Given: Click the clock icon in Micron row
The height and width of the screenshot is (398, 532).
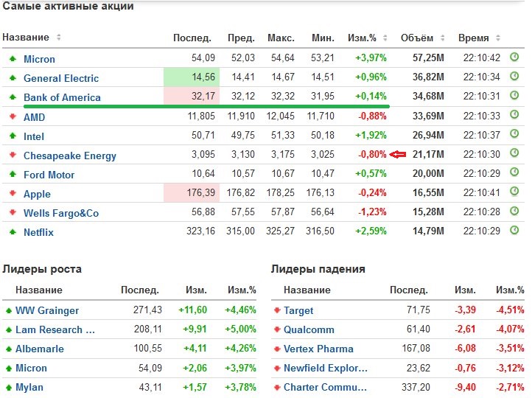Looking at the screenshot, I should pyautogui.click(x=514, y=57).
